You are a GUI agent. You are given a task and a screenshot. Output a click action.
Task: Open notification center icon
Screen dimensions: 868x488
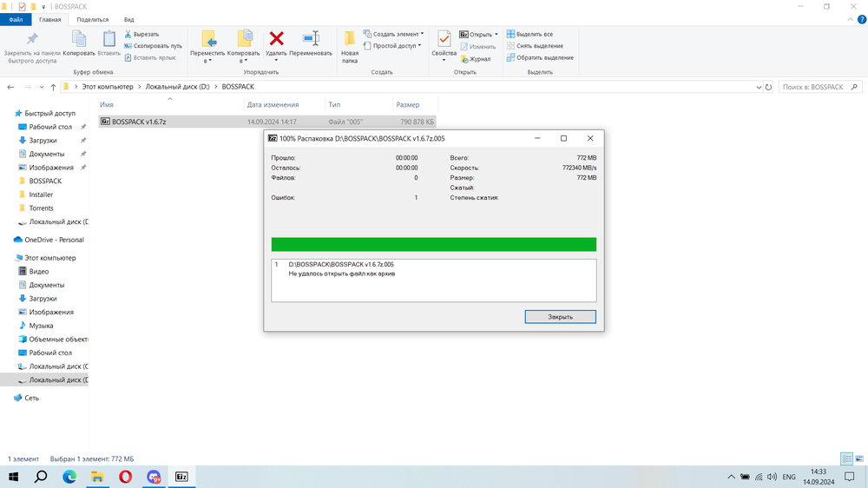[850, 477]
